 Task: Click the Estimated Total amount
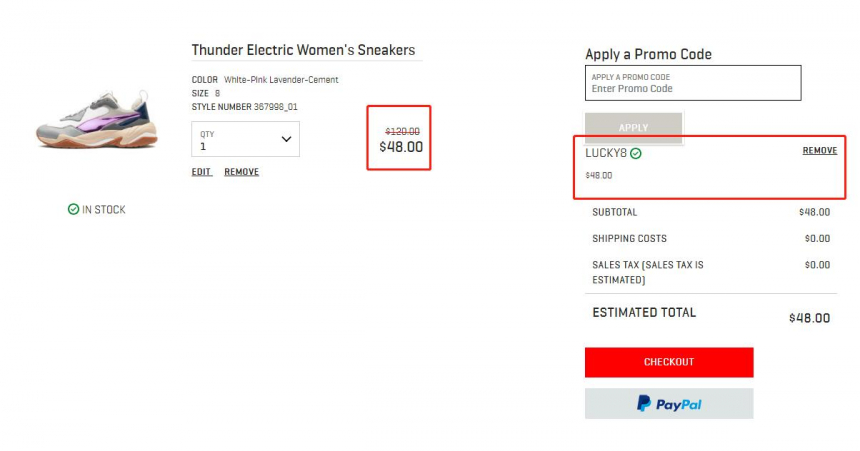[x=809, y=318]
